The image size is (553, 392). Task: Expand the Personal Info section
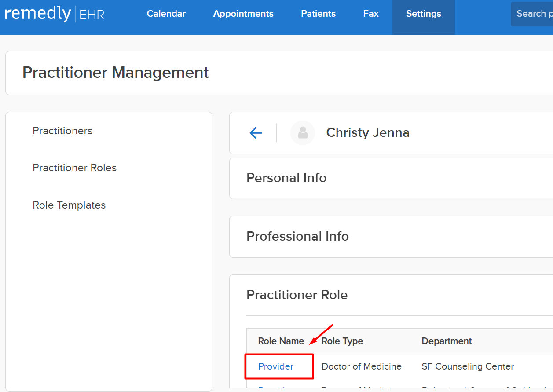(x=391, y=178)
